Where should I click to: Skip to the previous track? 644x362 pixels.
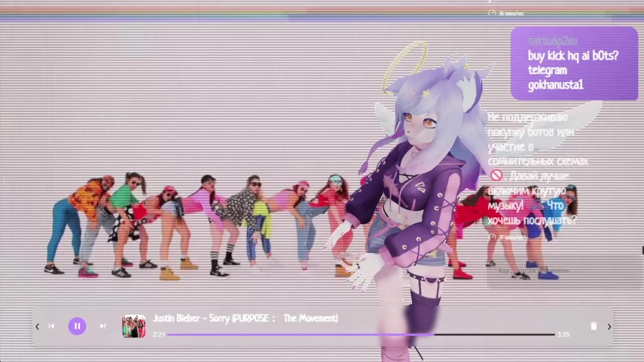pos(51,326)
